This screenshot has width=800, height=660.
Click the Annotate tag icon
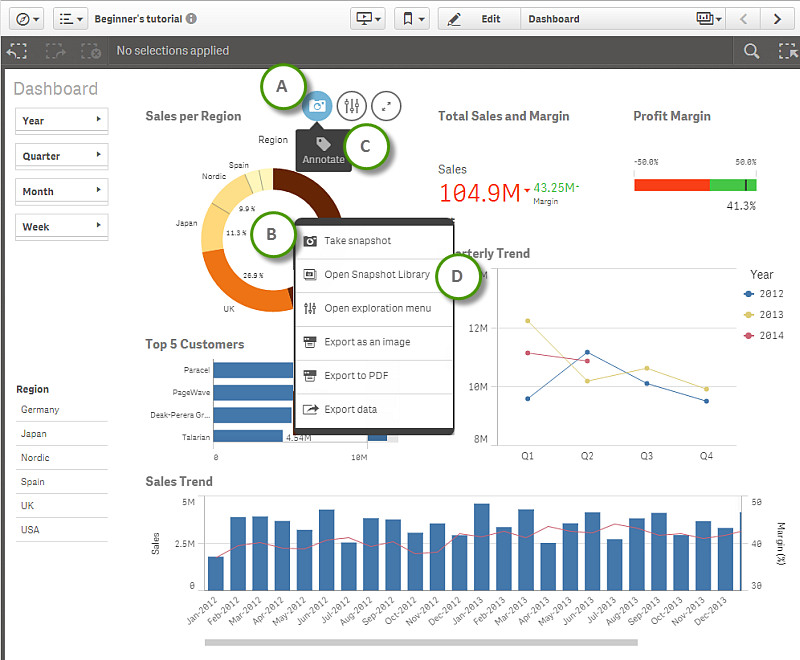click(323, 144)
